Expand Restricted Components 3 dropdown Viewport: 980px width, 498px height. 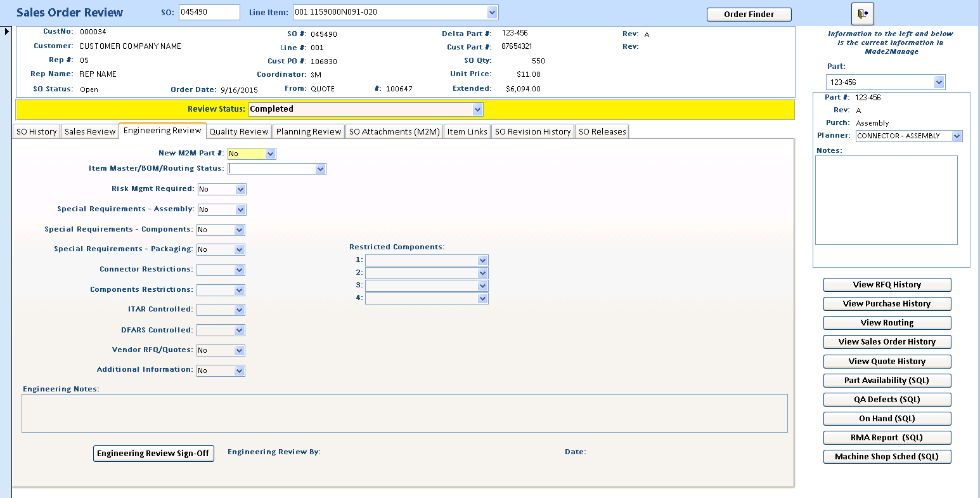[x=483, y=285]
